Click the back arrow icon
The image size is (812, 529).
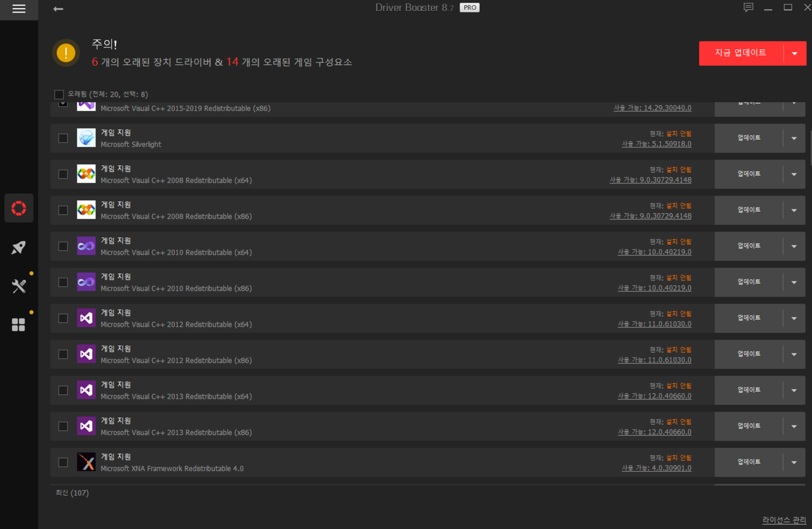tap(58, 9)
